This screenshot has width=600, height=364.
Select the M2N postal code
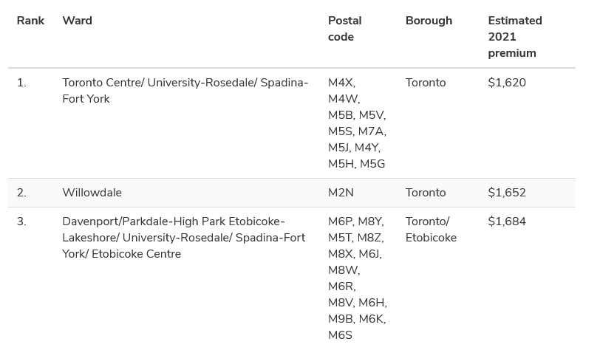[341, 193]
